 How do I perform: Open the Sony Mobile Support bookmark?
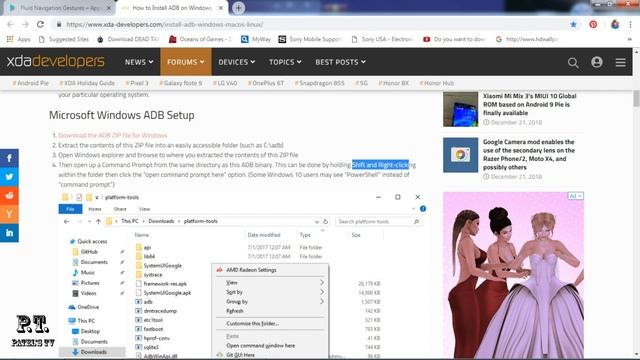click(310, 39)
